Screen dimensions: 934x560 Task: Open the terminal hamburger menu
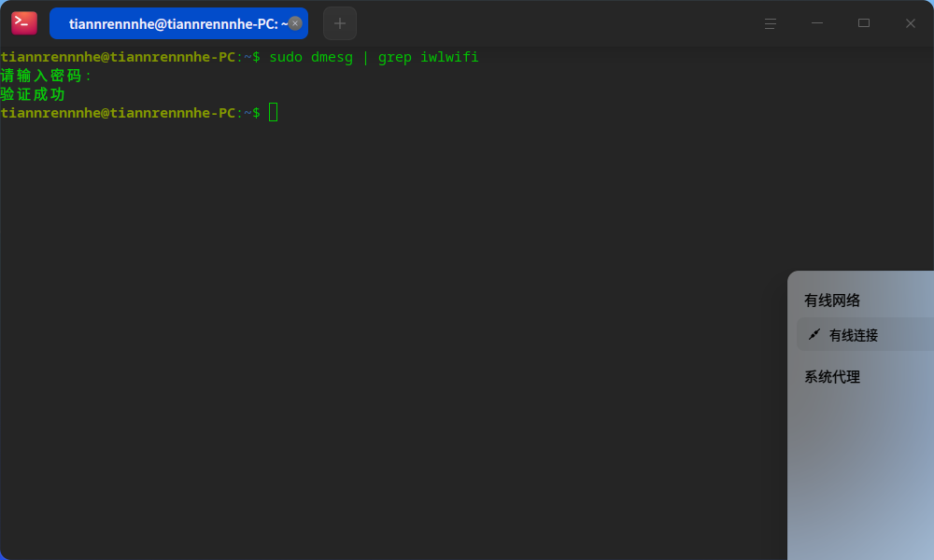(770, 22)
